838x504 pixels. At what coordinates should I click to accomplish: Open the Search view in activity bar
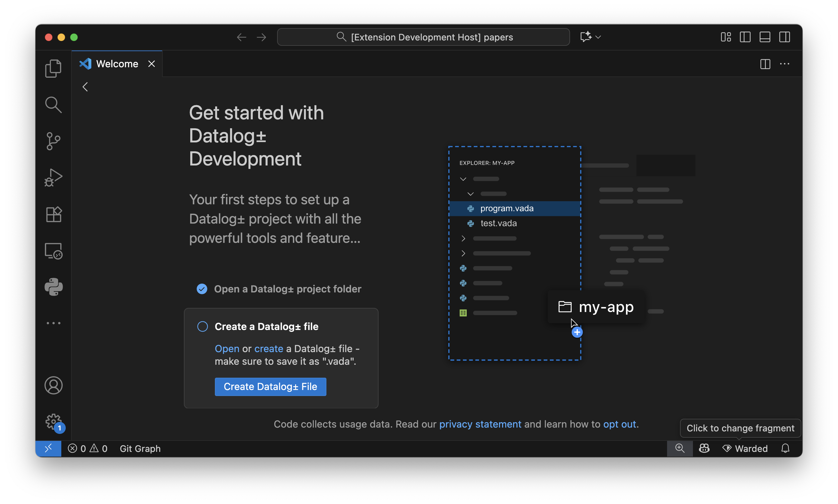(53, 105)
